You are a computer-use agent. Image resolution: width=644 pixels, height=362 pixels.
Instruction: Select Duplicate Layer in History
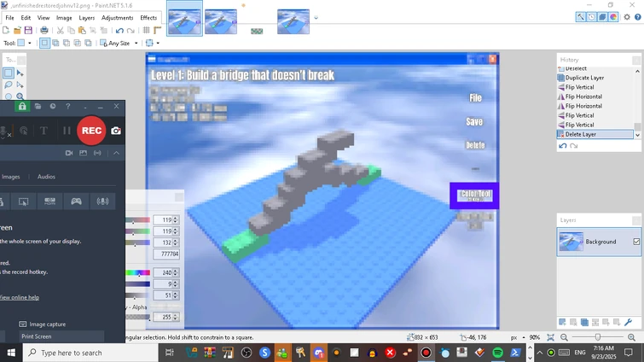595,78
